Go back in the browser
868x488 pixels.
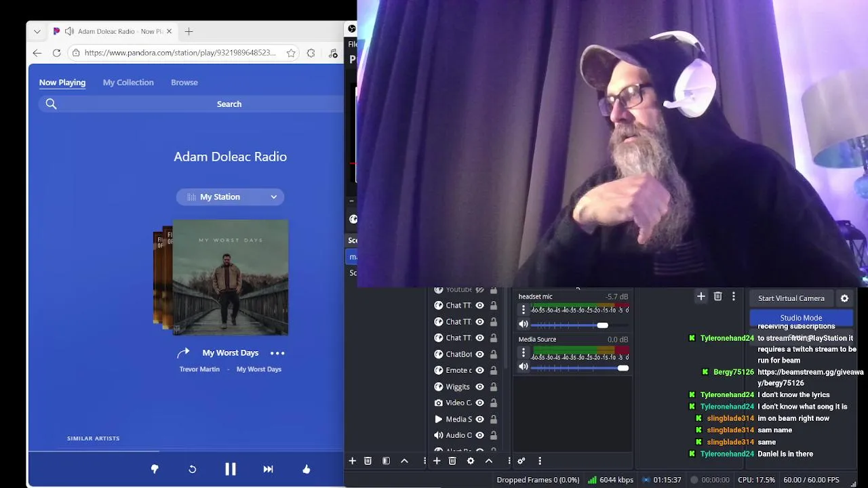pyautogui.click(x=37, y=53)
